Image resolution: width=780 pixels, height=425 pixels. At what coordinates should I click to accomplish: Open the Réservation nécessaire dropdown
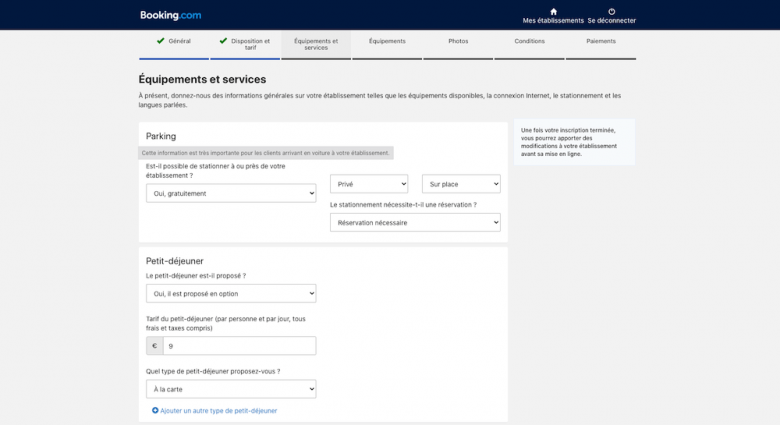click(415, 222)
